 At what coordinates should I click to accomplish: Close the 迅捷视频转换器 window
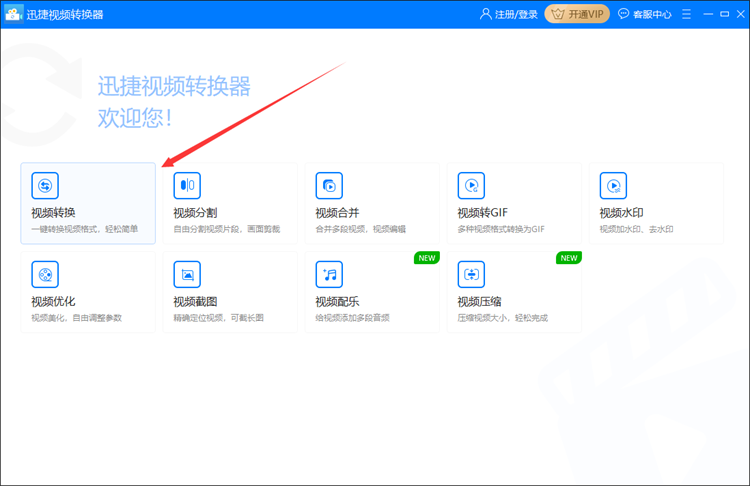pyautogui.click(x=740, y=14)
